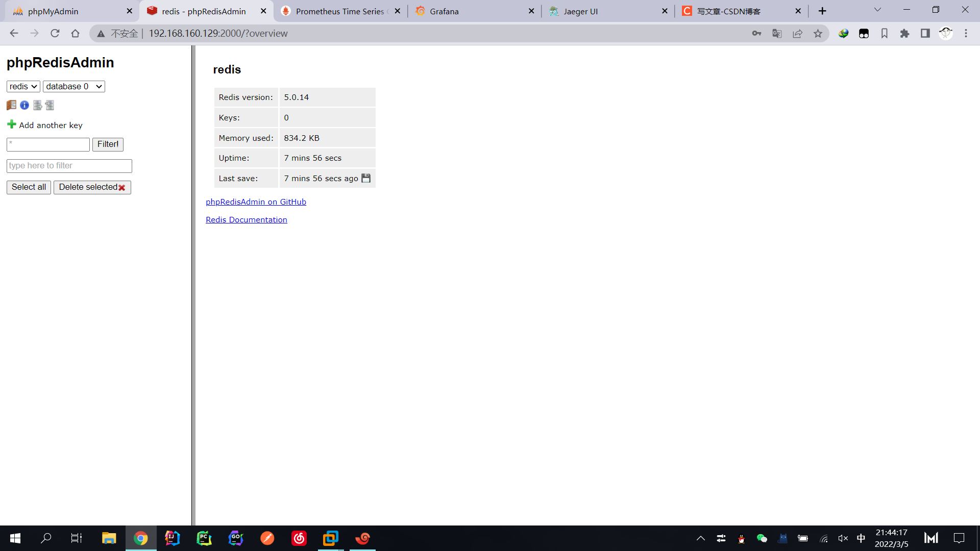The width and height of the screenshot is (980, 551).
Task: Focus the type here to filter field
Action: click(x=69, y=166)
